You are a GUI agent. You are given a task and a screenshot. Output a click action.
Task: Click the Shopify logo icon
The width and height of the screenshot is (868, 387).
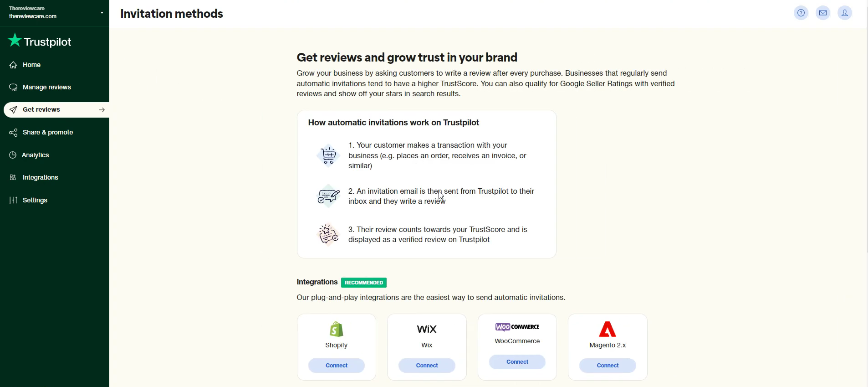click(x=337, y=330)
